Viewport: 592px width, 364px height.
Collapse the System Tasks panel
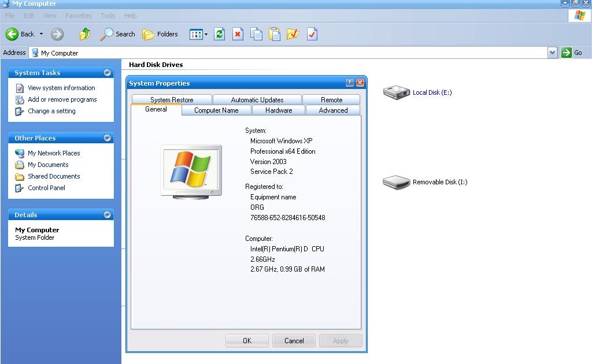(107, 72)
